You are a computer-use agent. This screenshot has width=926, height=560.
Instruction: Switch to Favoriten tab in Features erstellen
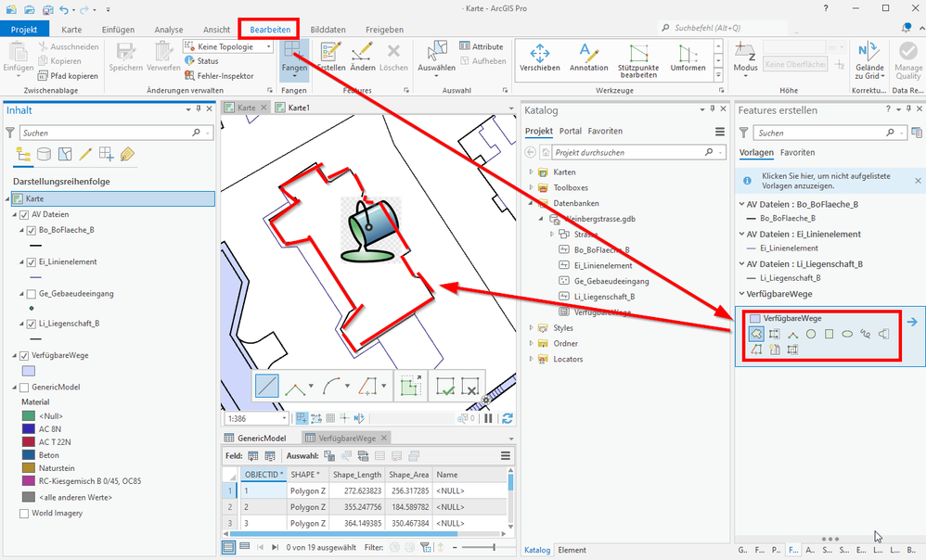797,152
